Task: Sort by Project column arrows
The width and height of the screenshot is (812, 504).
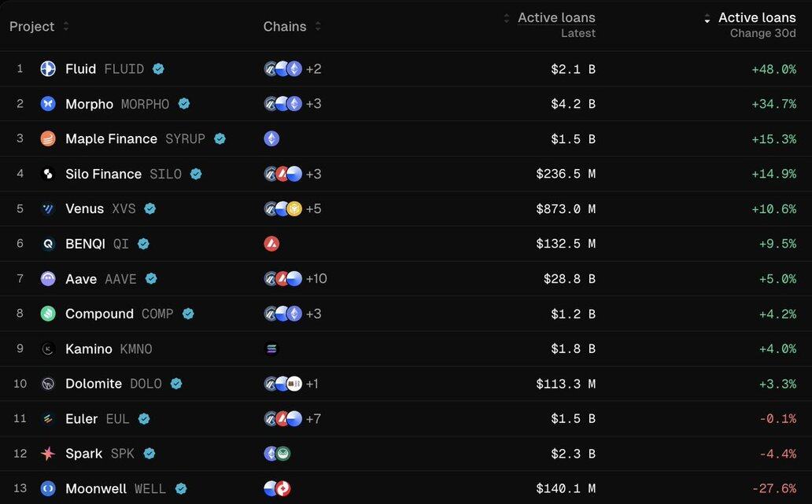Action: point(66,26)
